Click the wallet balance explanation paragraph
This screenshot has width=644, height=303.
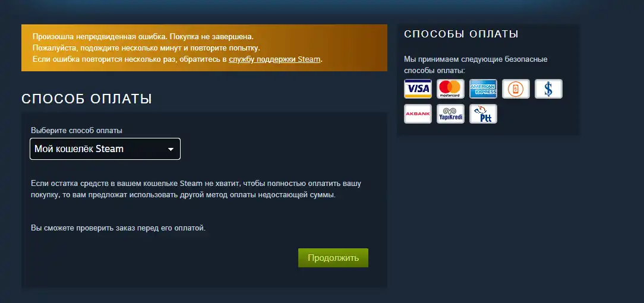point(196,189)
